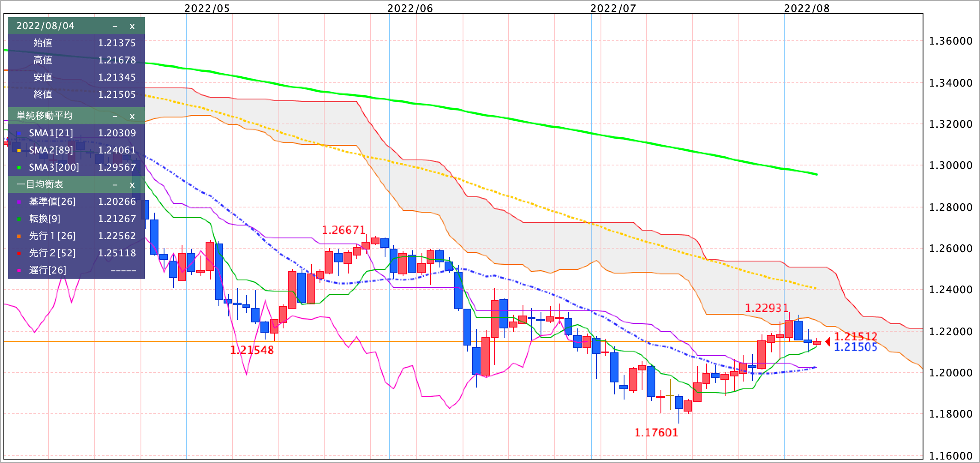Click the 1.16000 price axis label

click(x=950, y=456)
